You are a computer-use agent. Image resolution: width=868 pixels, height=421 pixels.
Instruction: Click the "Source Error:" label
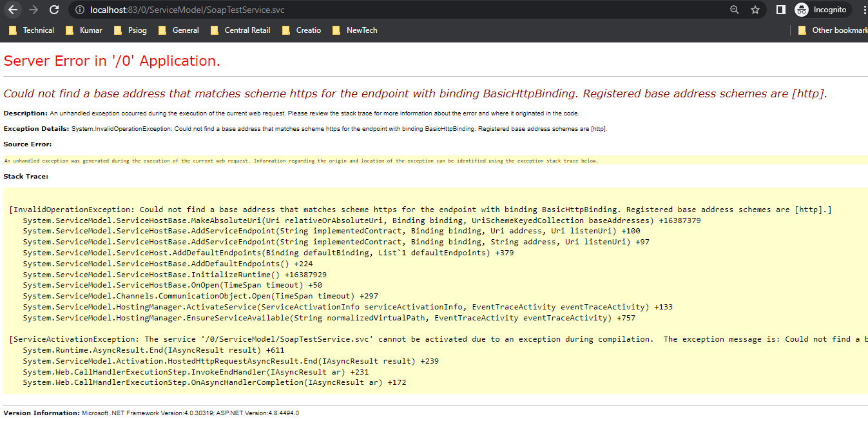click(28, 144)
